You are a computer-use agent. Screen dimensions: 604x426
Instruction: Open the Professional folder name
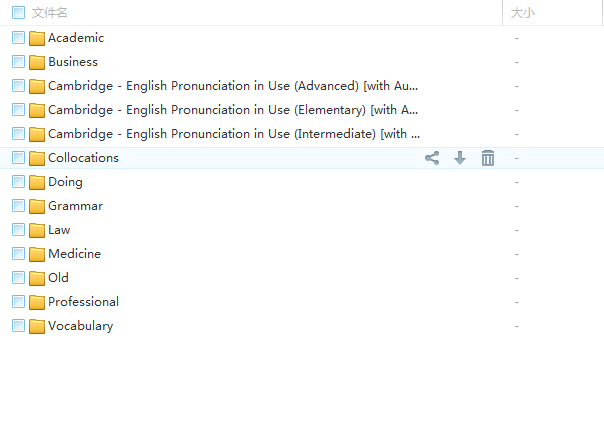tap(83, 302)
